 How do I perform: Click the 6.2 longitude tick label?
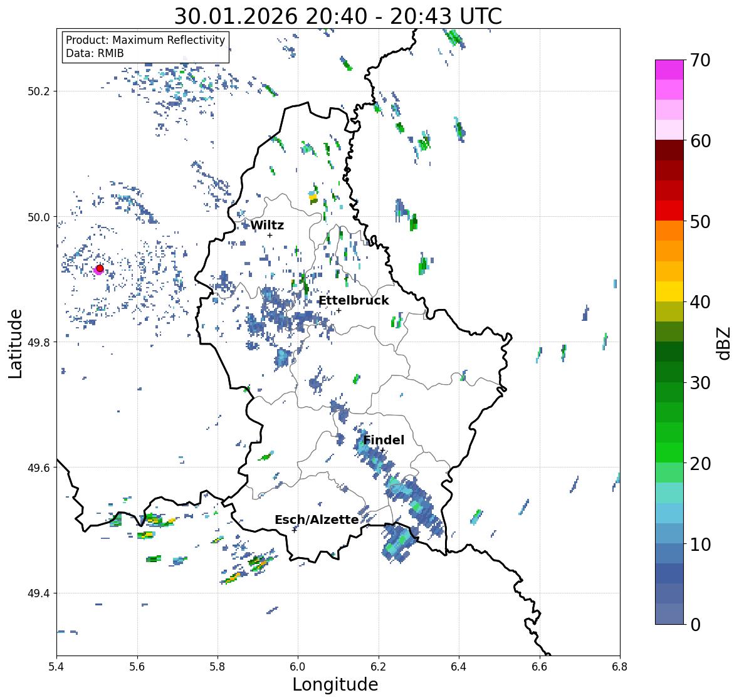pyautogui.click(x=379, y=667)
